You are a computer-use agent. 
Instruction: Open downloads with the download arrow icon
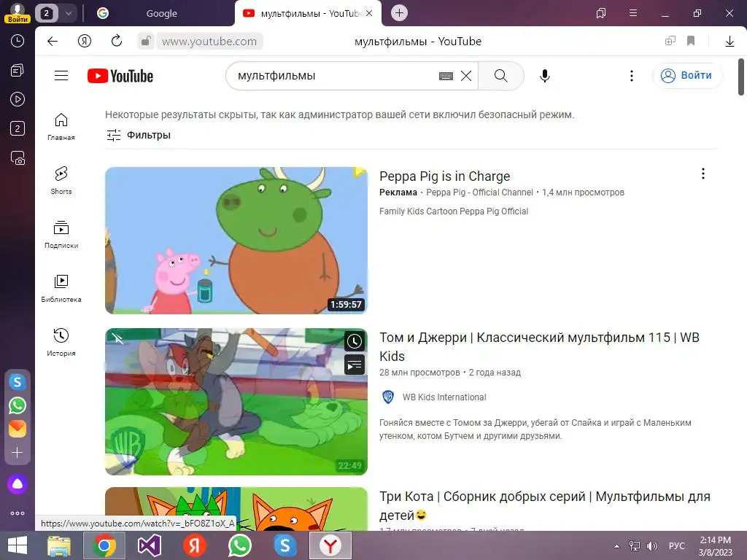[x=729, y=42]
